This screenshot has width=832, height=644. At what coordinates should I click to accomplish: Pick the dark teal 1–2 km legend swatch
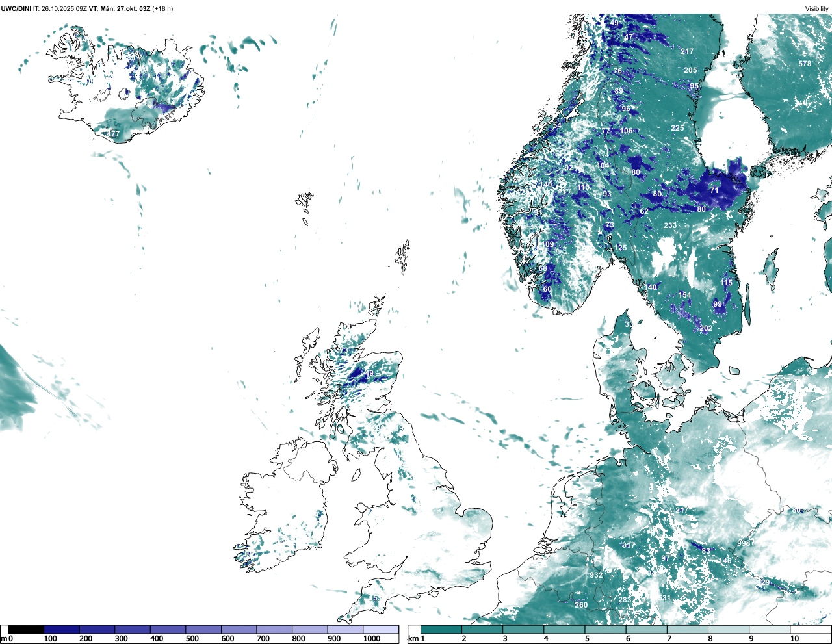(441, 629)
